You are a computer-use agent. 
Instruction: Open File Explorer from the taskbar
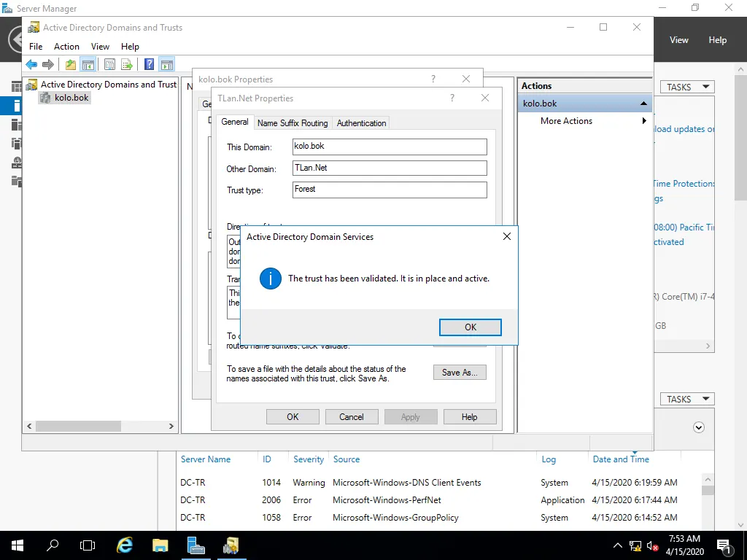[160, 545]
